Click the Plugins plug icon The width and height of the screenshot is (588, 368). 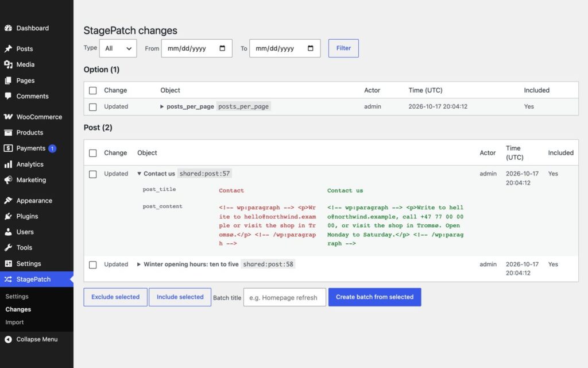click(x=8, y=216)
